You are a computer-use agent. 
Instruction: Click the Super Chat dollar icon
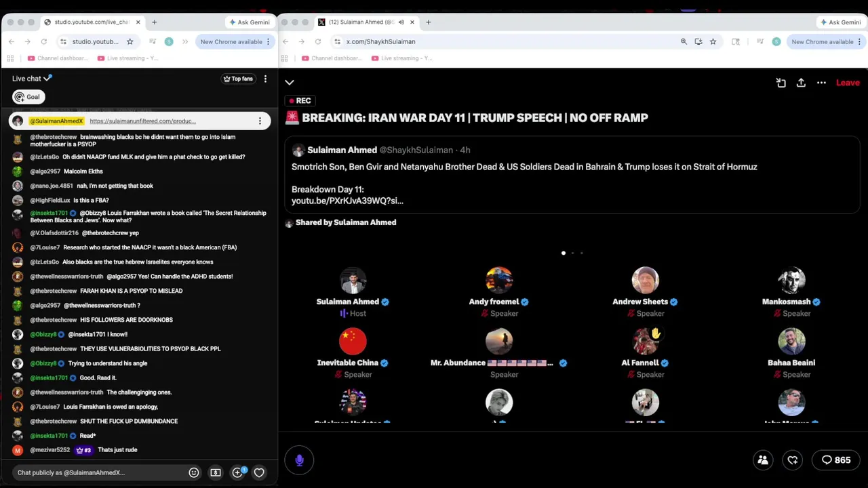tap(216, 472)
